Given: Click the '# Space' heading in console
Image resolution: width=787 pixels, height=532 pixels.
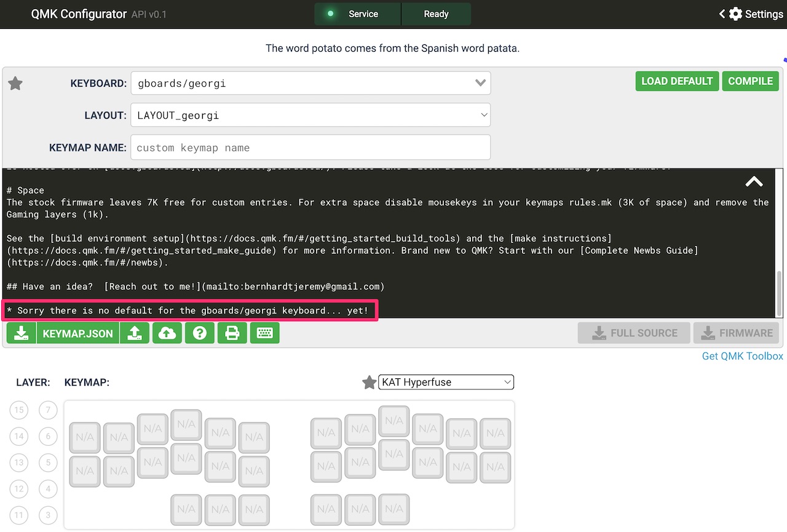Looking at the screenshot, I should 25,190.
